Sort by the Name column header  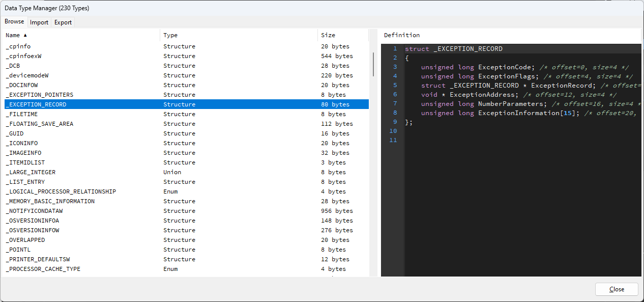82,35
